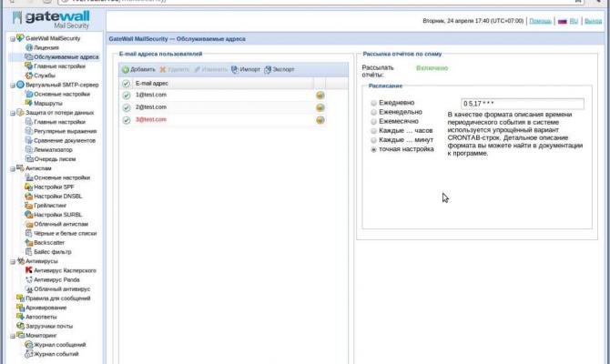610x364 pixels.
Task: Open Настройки SURBL item
Action: [57, 215]
